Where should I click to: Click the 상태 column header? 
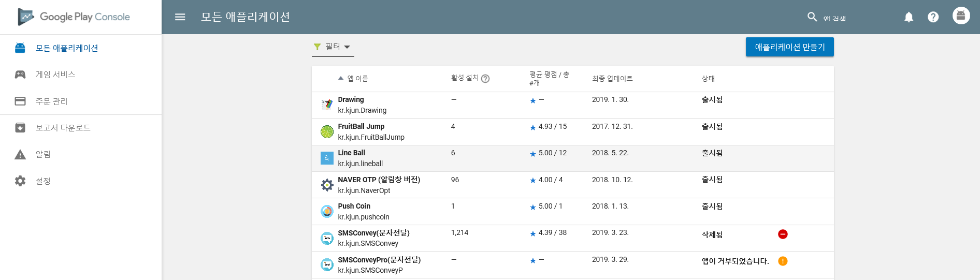[x=708, y=79]
